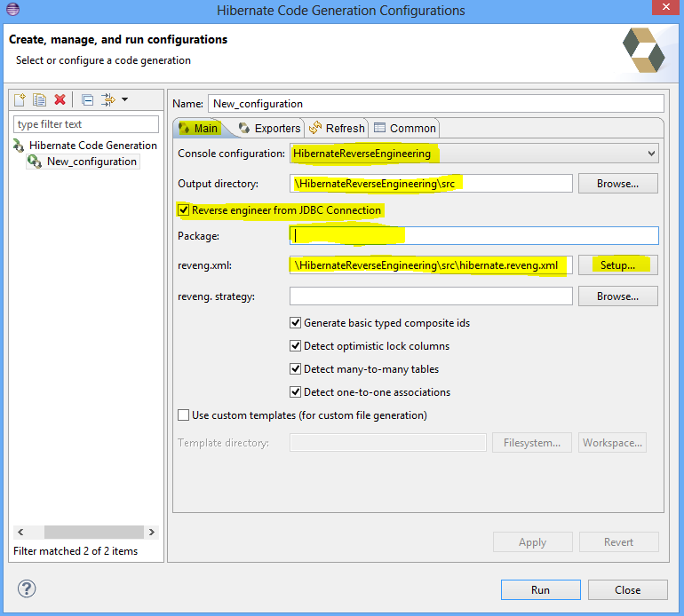Click into the Package field
The image size is (684, 616).
coord(473,235)
